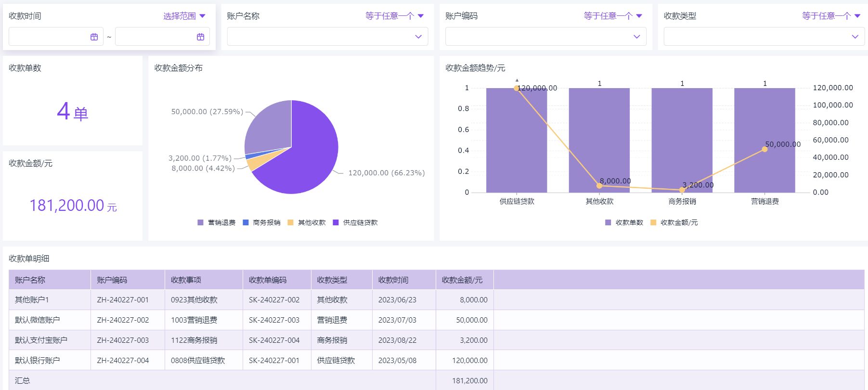Select the 默认银行账户 cell
The width and height of the screenshot is (868, 390).
pyautogui.click(x=50, y=360)
